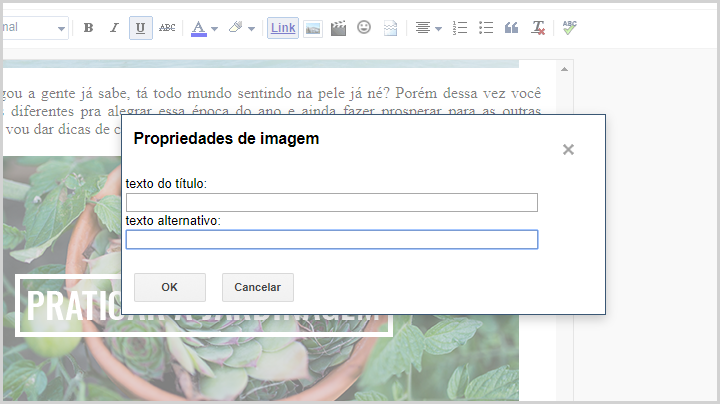The image size is (720, 404).
Task: Toggle bold formatting
Action: click(89, 28)
